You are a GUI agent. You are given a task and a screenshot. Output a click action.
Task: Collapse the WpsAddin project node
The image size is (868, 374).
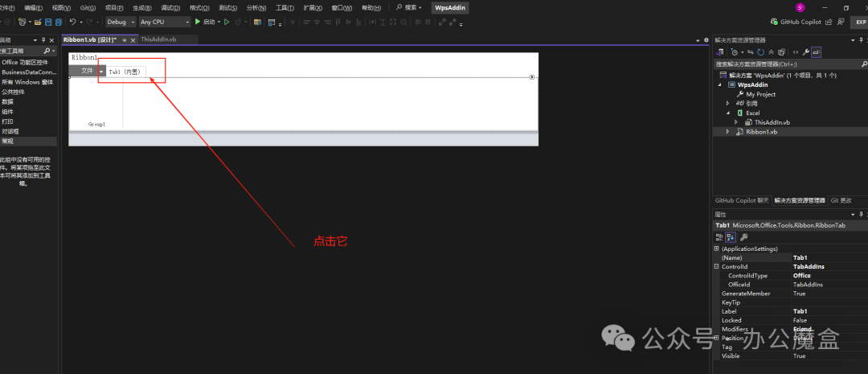pyautogui.click(x=720, y=84)
